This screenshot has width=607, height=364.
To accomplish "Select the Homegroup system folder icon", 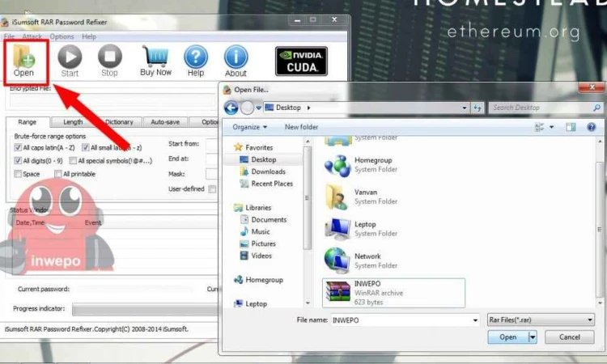I will pos(337,166).
